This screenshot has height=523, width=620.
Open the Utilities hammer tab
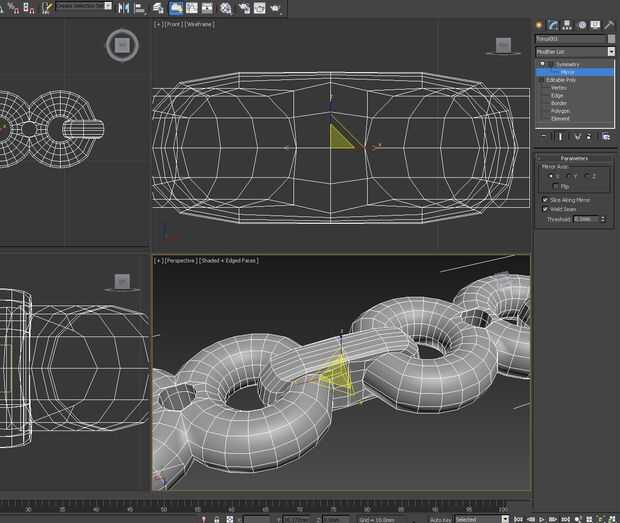[608, 23]
